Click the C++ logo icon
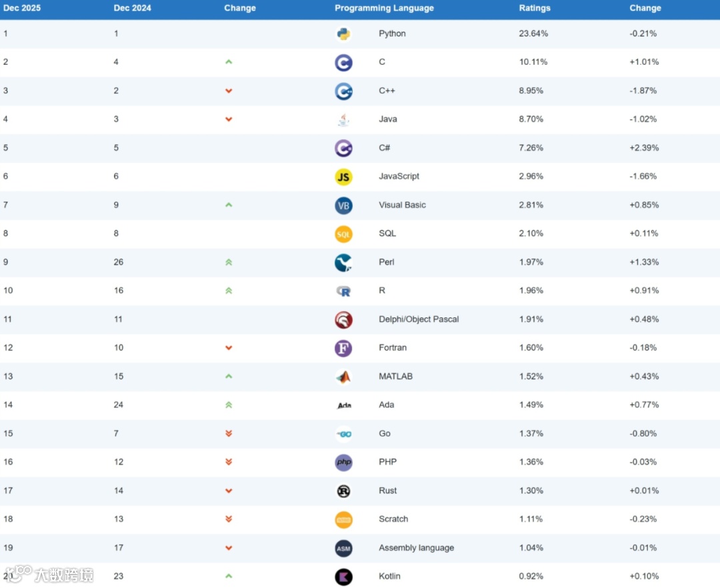The width and height of the screenshot is (720, 588). 343,91
